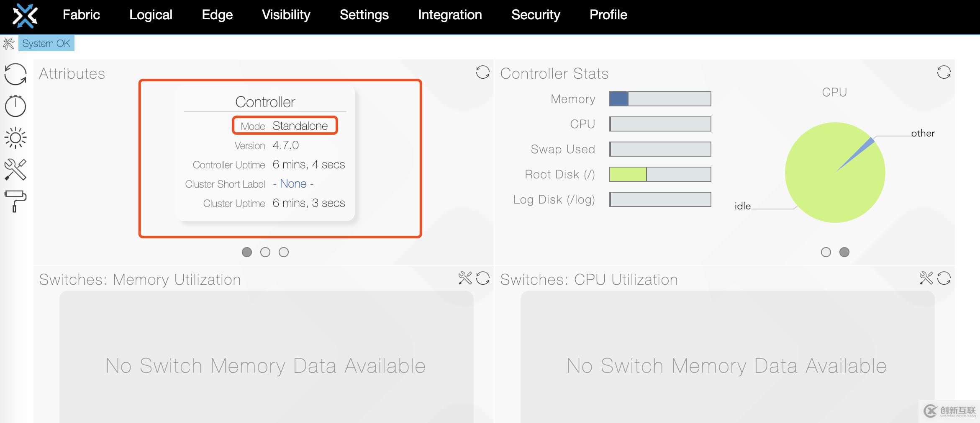This screenshot has height=423, width=980.
Task: Refresh the Attributes panel
Action: pyautogui.click(x=482, y=72)
